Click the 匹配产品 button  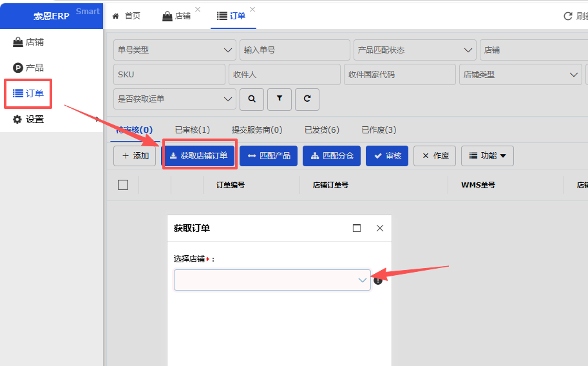pyautogui.click(x=269, y=156)
